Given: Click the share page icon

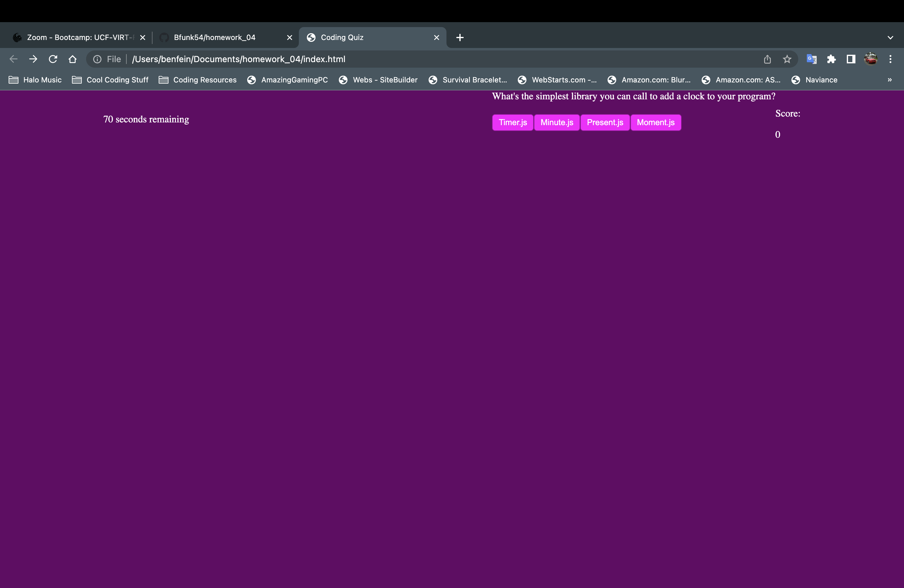Looking at the screenshot, I should click(767, 59).
